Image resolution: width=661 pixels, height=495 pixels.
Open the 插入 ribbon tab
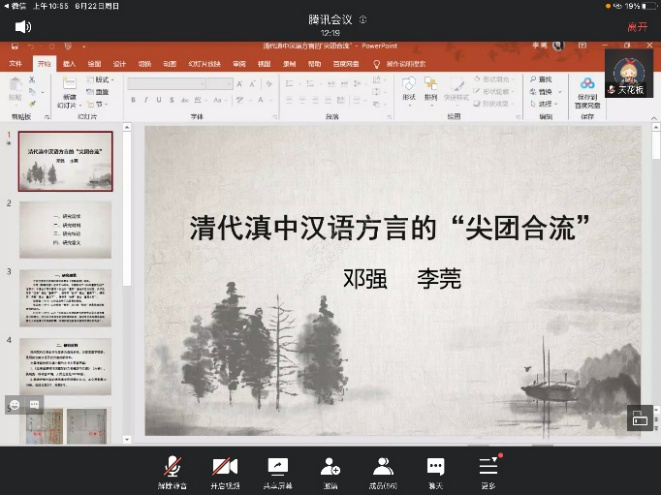pos(69,63)
